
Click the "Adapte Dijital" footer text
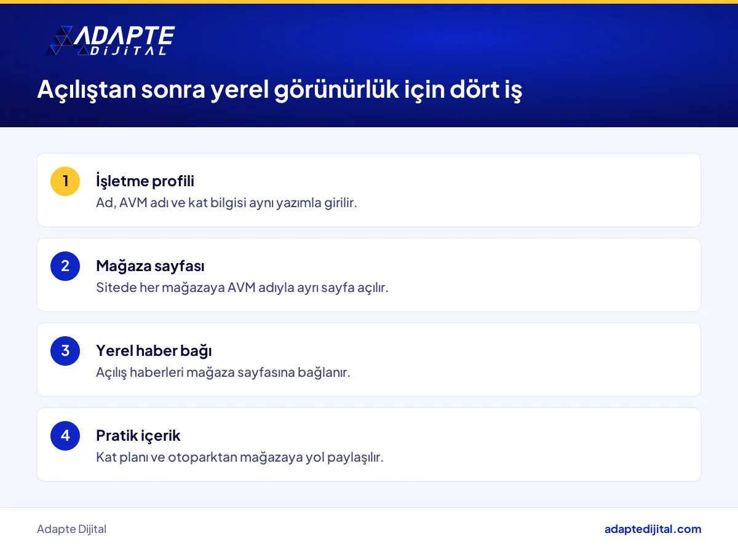71,529
